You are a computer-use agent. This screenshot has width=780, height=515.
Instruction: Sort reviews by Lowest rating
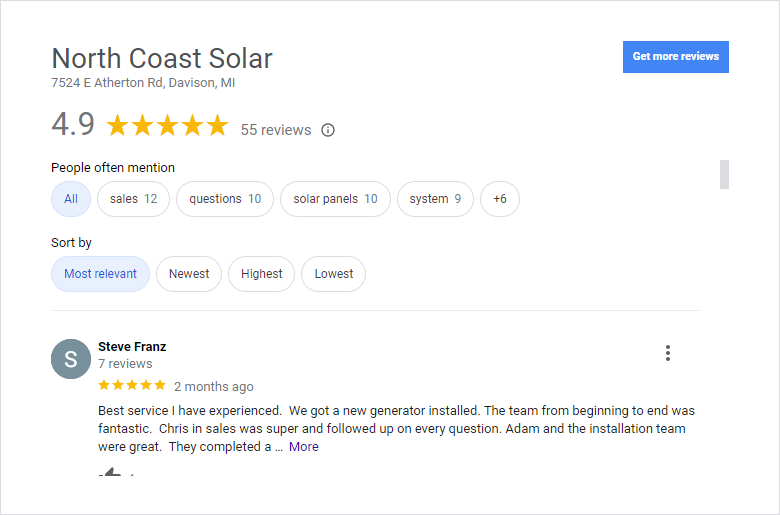pos(334,274)
